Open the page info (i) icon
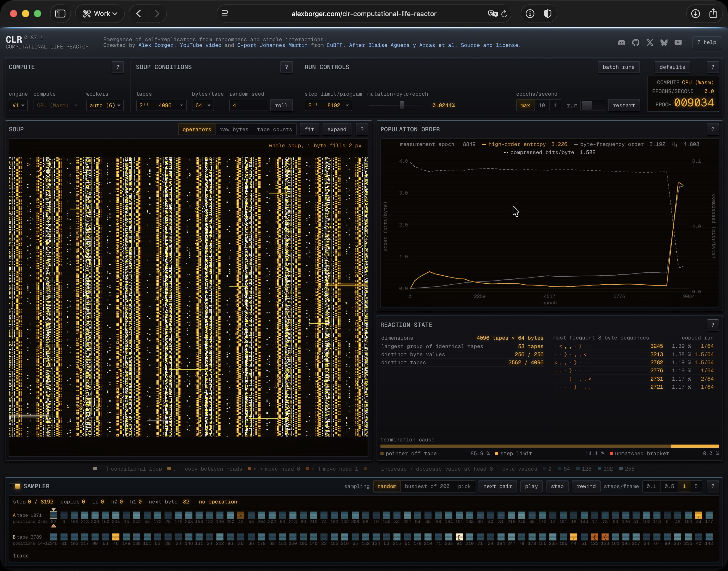Screen dimensions: 728x571 (530, 14)
